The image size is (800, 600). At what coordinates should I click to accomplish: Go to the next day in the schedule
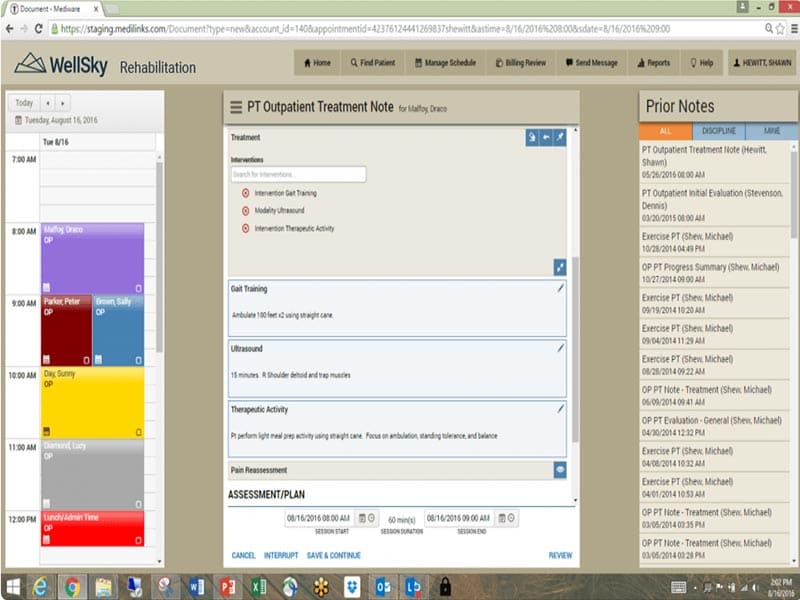click(62, 103)
